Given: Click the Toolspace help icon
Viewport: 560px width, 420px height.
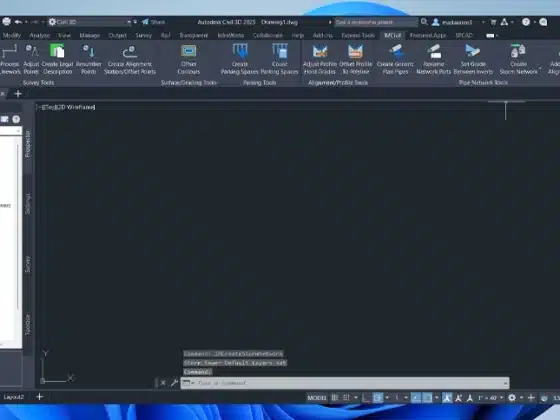Looking at the screenshot, I should (x=16, y=119).
